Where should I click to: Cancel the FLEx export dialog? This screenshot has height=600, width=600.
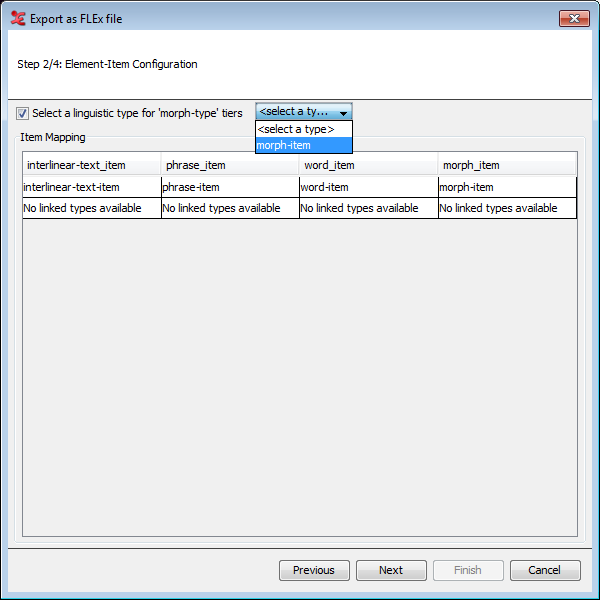tap(545, 570)
